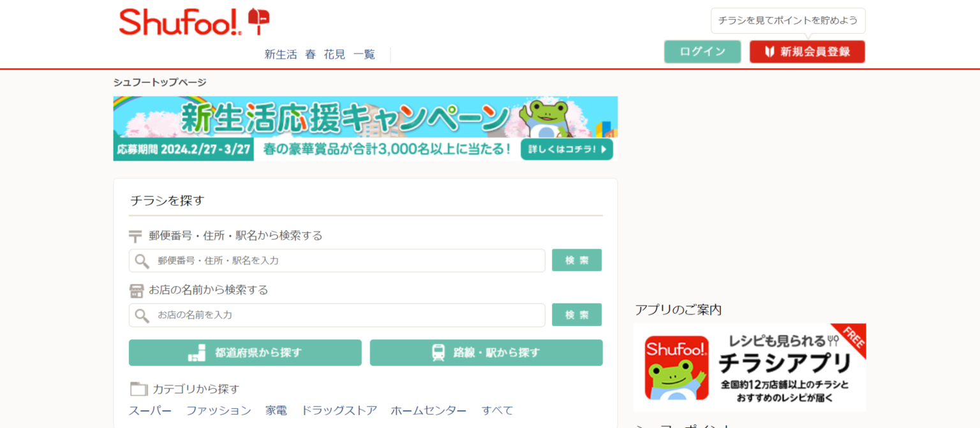This screenshot has width=980, height=428.
Task: Select 新生活 in the navigation menu
Action: tap(281, 55)
